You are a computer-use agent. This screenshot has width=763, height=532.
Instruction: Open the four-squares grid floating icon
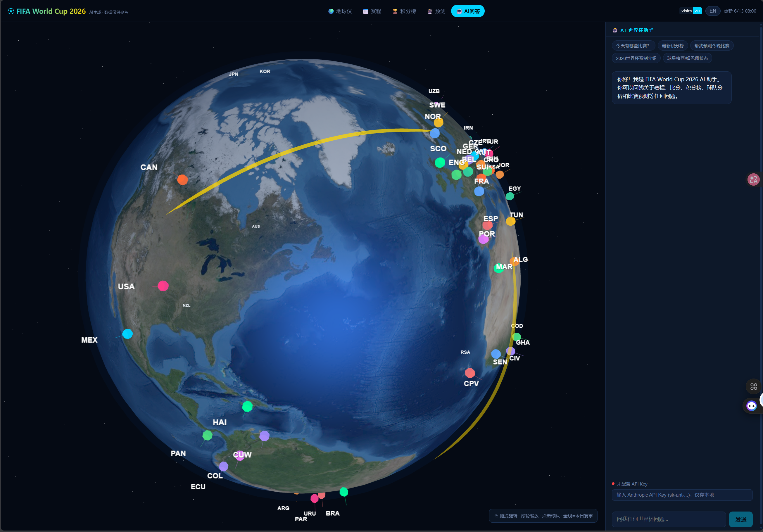[753, 386]
